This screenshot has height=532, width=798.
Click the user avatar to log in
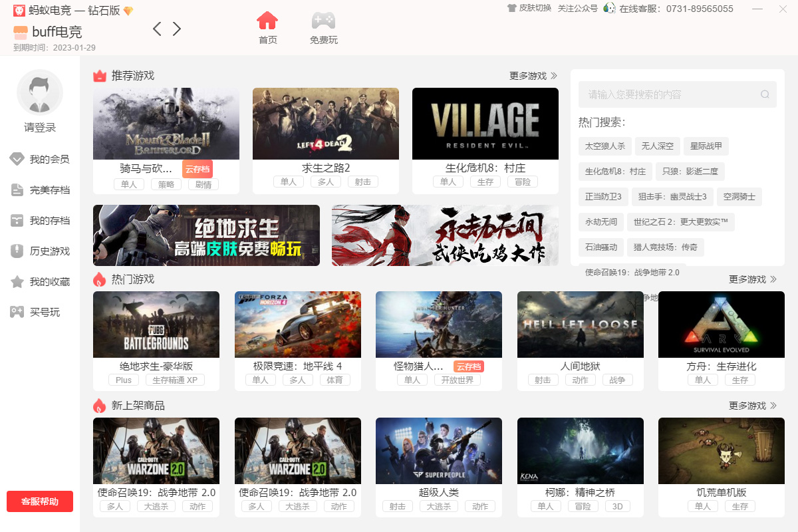tap(40, 92)
